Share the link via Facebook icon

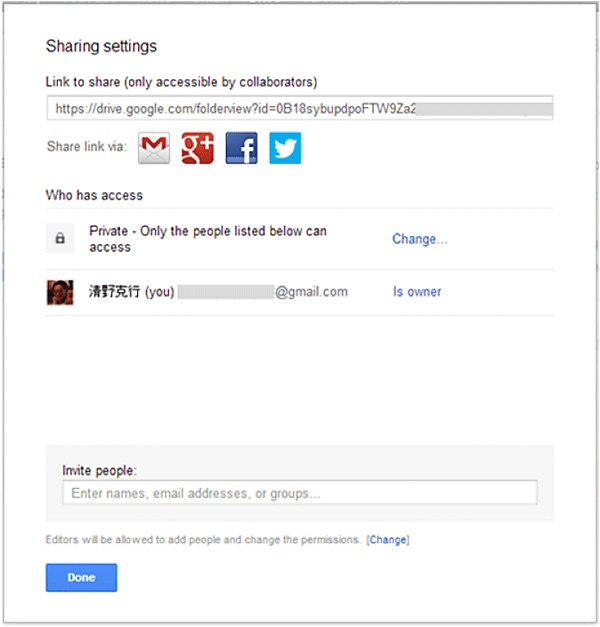241,148
